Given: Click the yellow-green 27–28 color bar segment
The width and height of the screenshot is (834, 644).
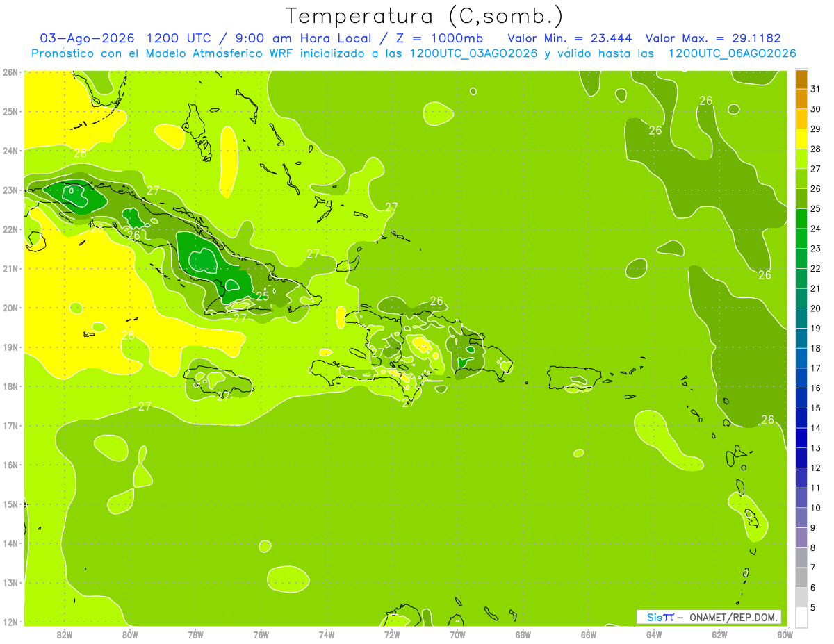Looking at the screenshot, I should click(x=801, y=158).
